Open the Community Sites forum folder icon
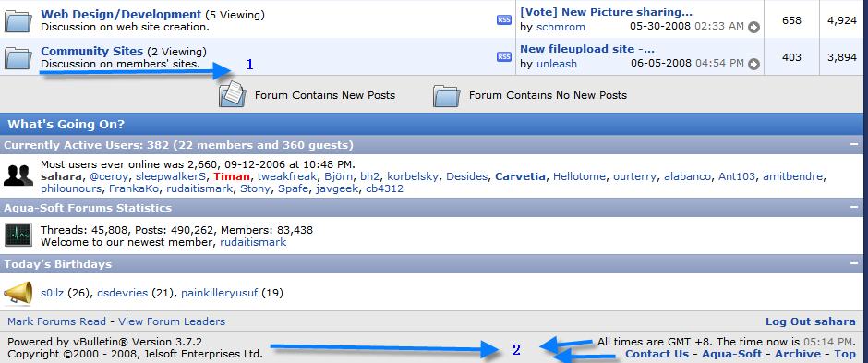The width and height of the screenshot is (868, 363). coord(18,58)
